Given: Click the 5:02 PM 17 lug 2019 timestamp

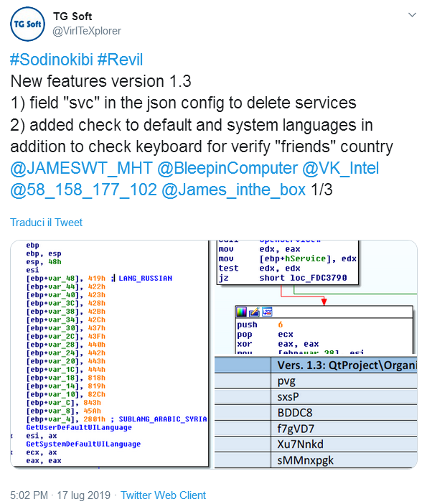Looking at the screenshot, I should pyautogui.click(x=60, y=495).
